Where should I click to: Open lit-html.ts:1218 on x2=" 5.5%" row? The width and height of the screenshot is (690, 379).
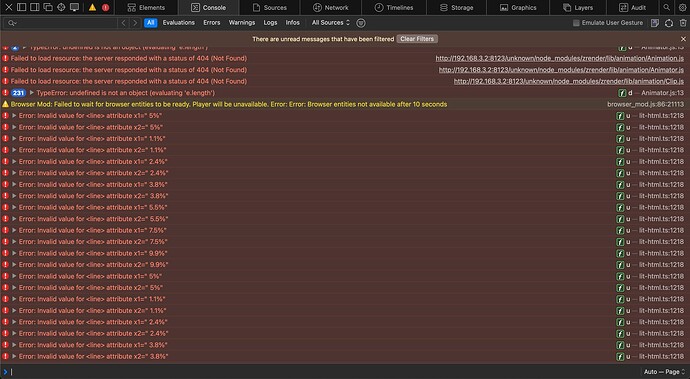(661, 219)
